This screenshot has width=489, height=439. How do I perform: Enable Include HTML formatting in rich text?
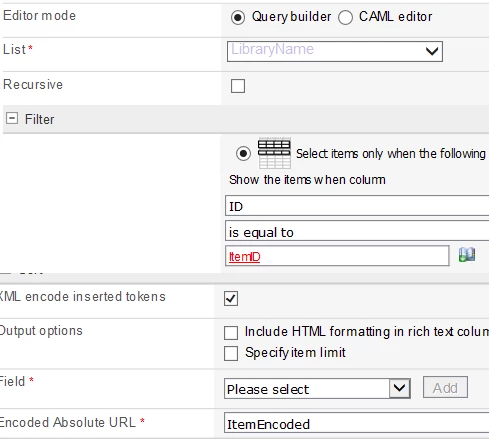tap(231, 333)
